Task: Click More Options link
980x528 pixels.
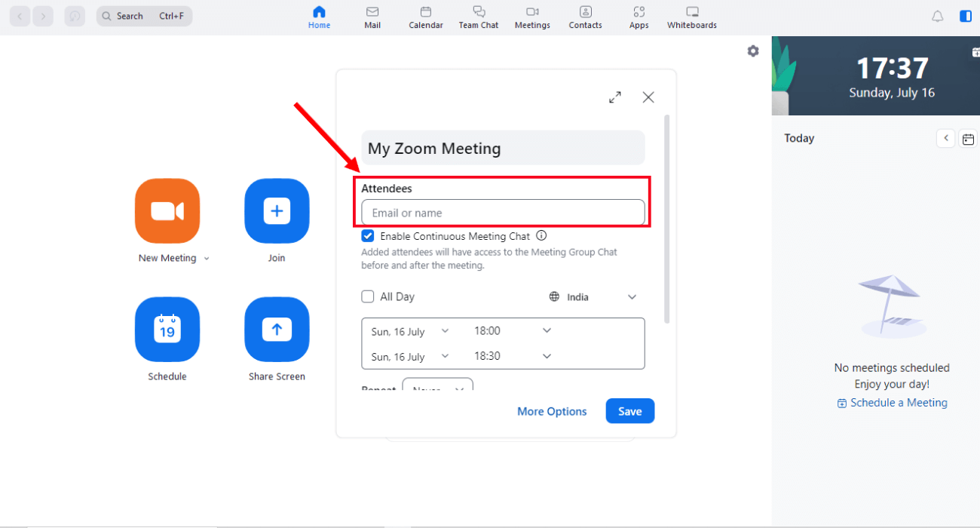Action: point(552,411)
